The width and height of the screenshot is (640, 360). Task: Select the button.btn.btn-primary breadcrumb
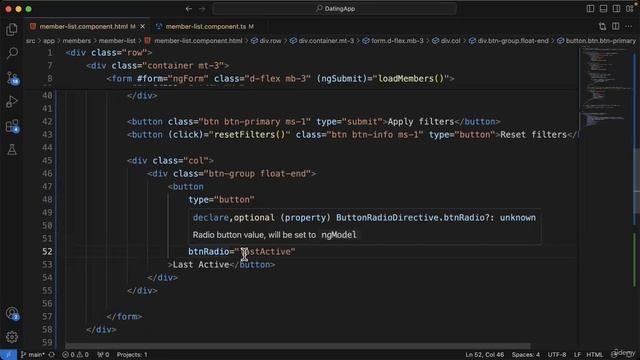pyautogui.click(x=596, y=40)
